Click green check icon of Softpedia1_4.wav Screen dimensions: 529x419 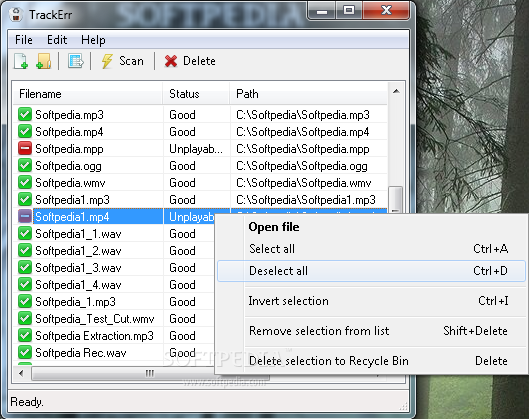click(x=25, y=284)
